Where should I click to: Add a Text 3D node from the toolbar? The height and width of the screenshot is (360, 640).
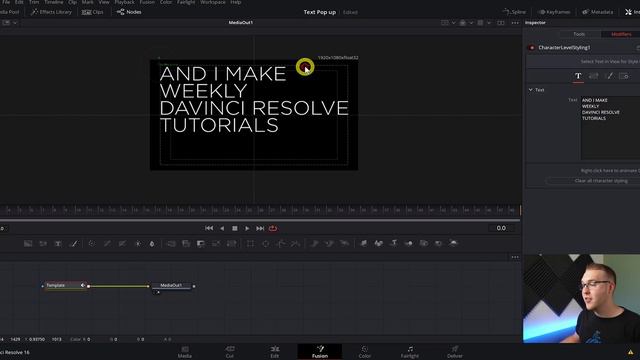pyautogui.click(x=394, y=244)
